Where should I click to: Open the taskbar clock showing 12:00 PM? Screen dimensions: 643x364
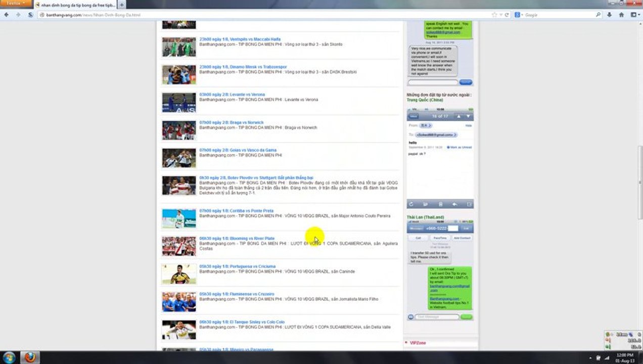625,357
